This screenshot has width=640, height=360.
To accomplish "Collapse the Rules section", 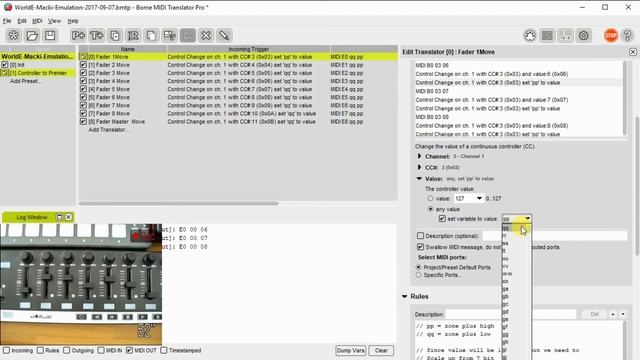I will (405, 296).
